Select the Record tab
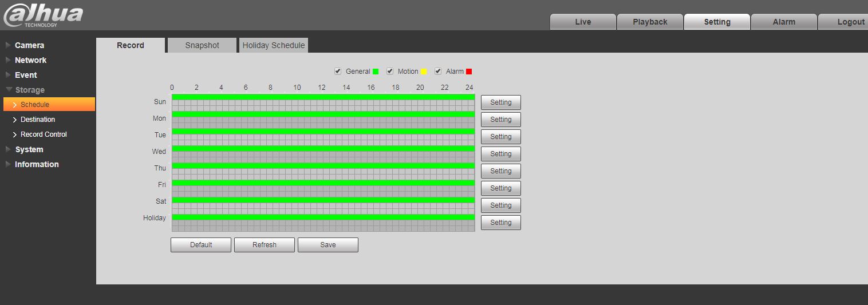The height and width of the screenshot is (305, 868). tap(131, 45)
